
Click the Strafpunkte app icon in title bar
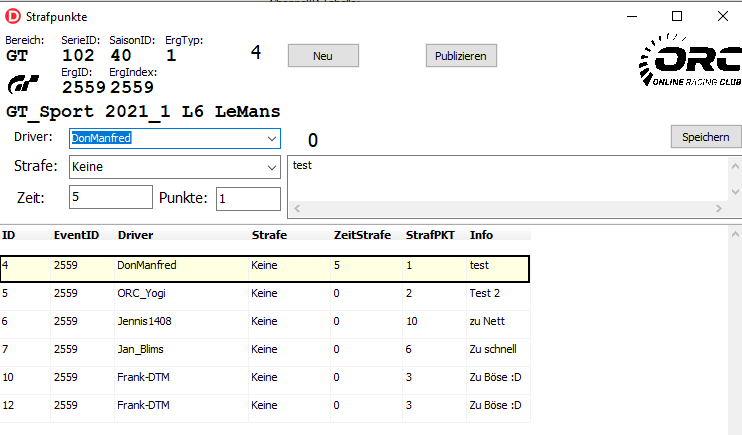click(13, 16)
